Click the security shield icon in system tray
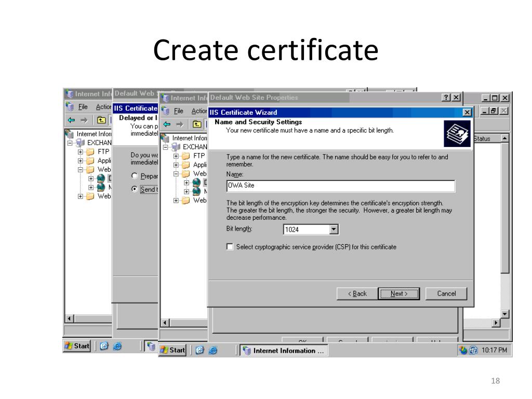Screen dimensions: 532x399 [x=463, y=350]
